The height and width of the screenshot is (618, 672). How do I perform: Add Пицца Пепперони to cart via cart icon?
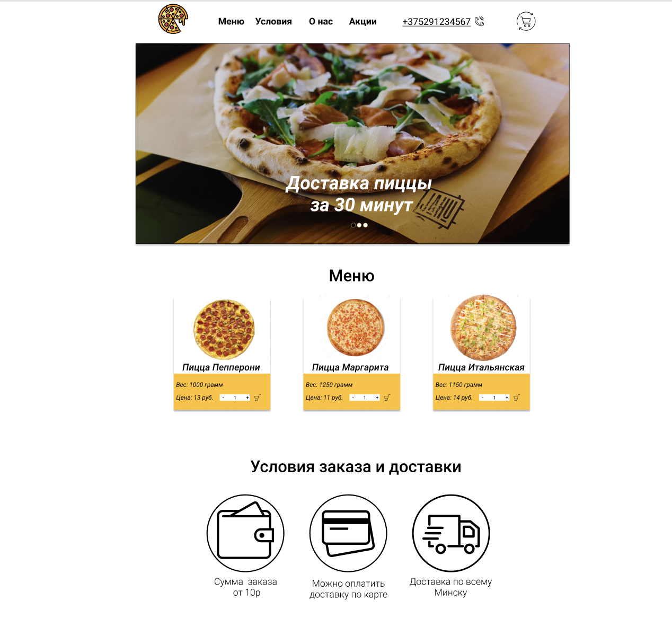(x=257, y=398)
